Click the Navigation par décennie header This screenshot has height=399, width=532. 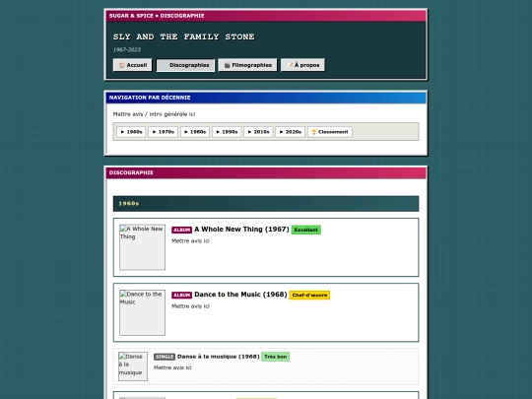pyautogui.click(x=266, y=98)
